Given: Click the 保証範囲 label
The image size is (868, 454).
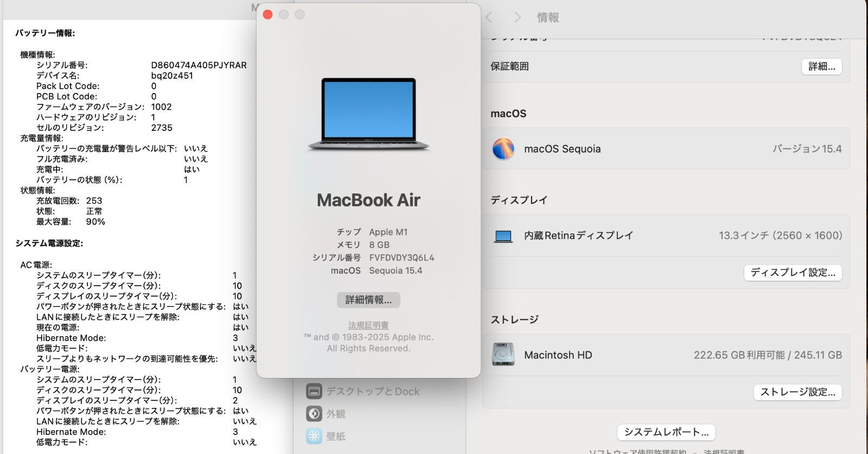Looking at the screenshot, I should [509, 66].
